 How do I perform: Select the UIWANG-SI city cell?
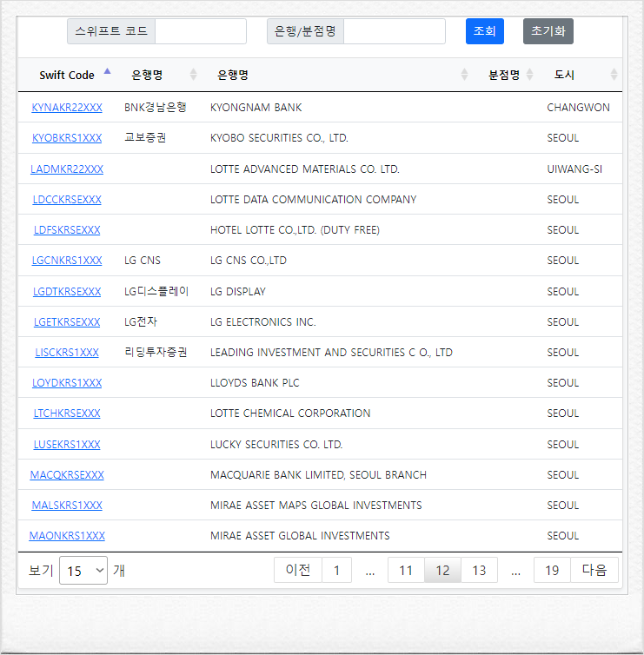574,169
